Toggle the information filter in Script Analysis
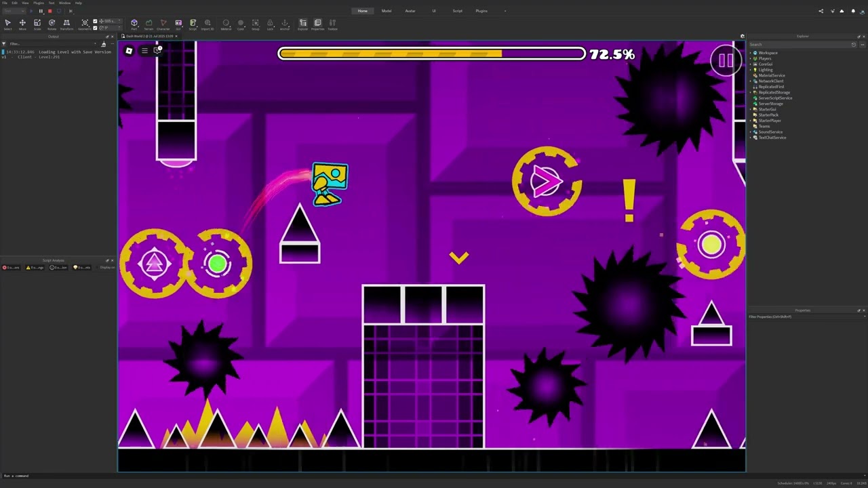This screenshot has width=868, height=488. (x=59, y=267)
